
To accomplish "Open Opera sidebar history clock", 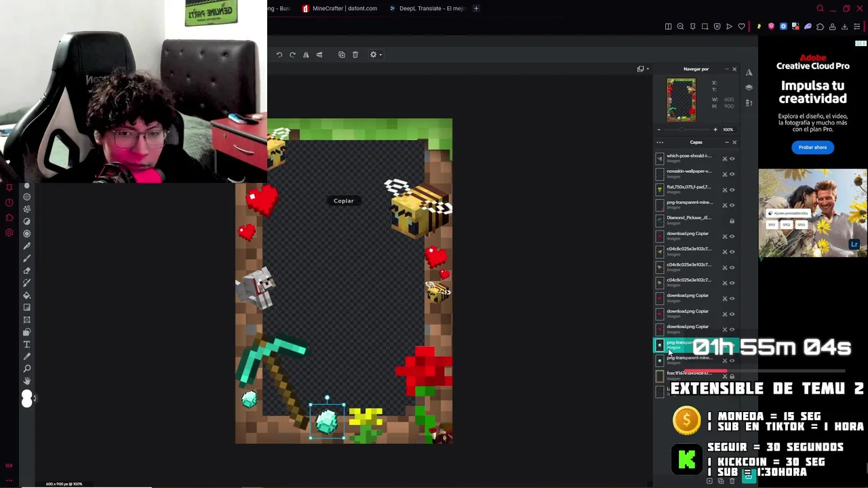I will point(9,202).
